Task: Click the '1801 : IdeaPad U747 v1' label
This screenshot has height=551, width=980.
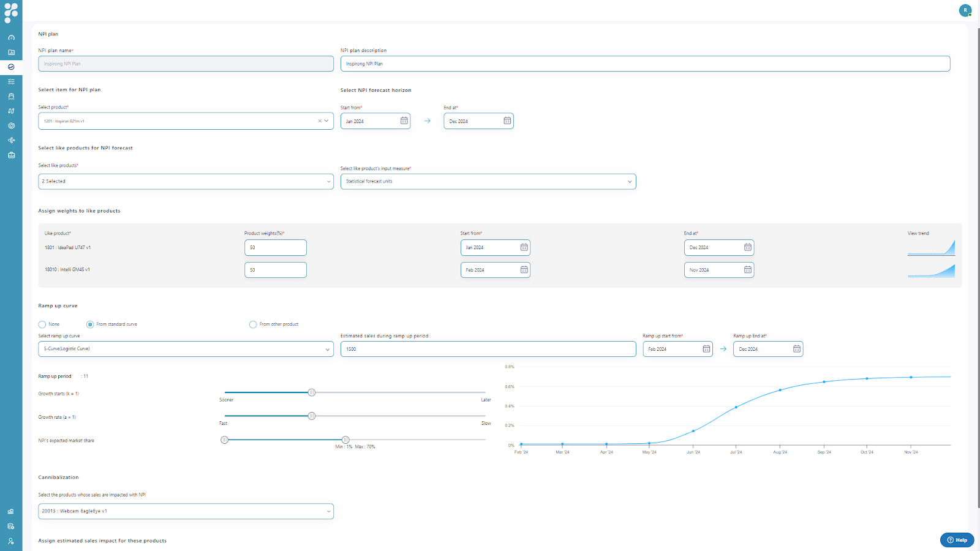Action: tap(67, 247)
